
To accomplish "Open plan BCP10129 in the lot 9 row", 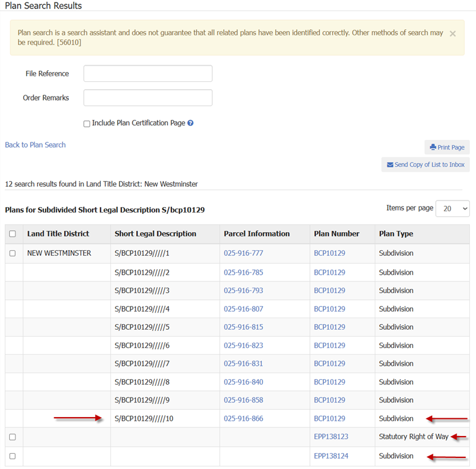I will click(330, 400).
